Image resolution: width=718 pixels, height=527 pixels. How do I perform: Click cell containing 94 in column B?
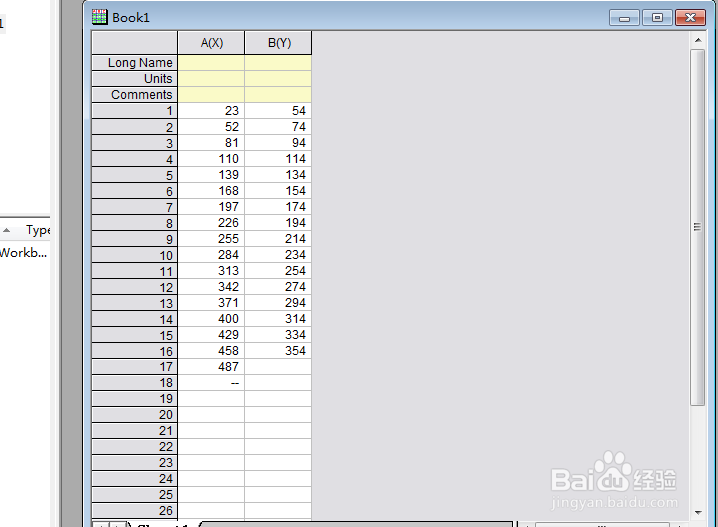tap(278, 143)
